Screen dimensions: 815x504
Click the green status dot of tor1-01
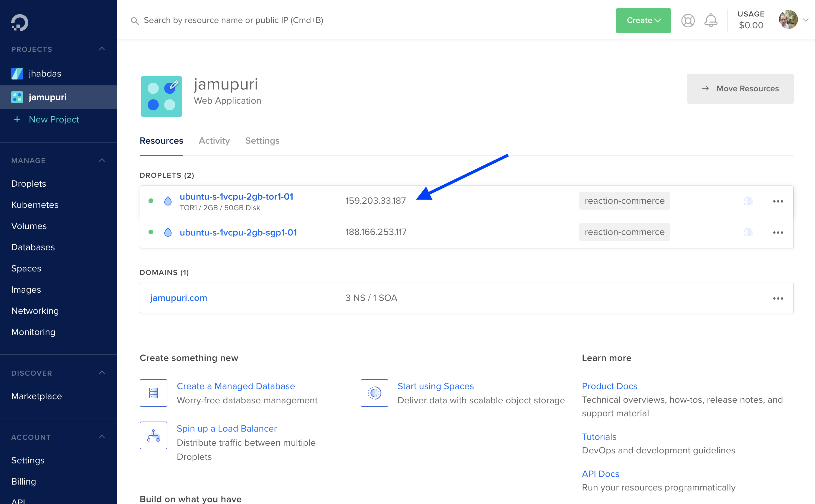(151, 201)
